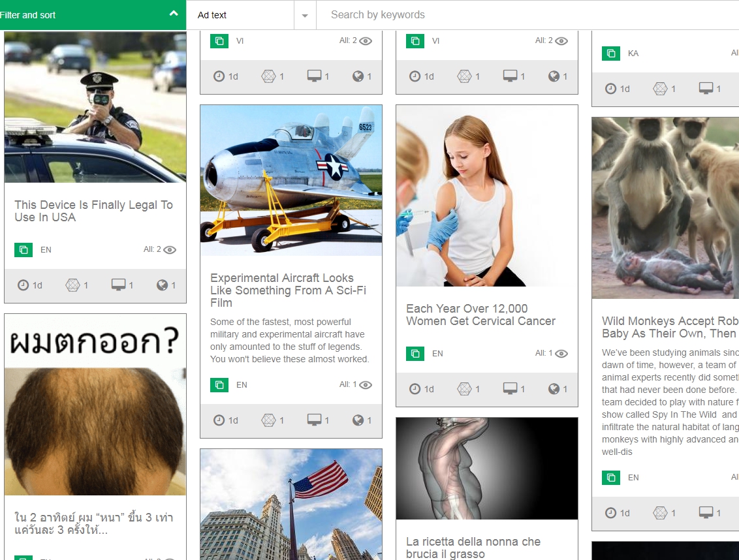The width and height of the screenshot is (739, 560).
Task: Click the eye icon of the VI ad above the cervical cancer card
Action: [x=561, y=41]
